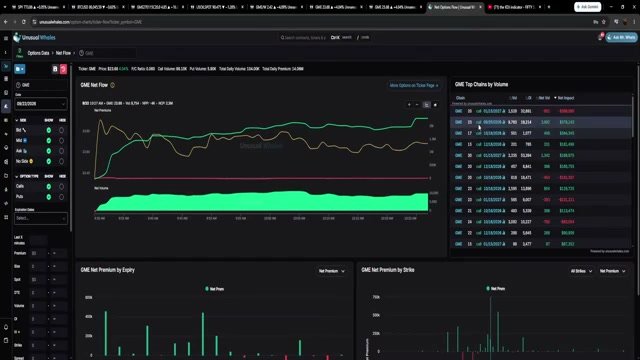This screenshot has height=360, width=640.
Task: Click the ticker search field beside breadcrumb
Action: 107,53
